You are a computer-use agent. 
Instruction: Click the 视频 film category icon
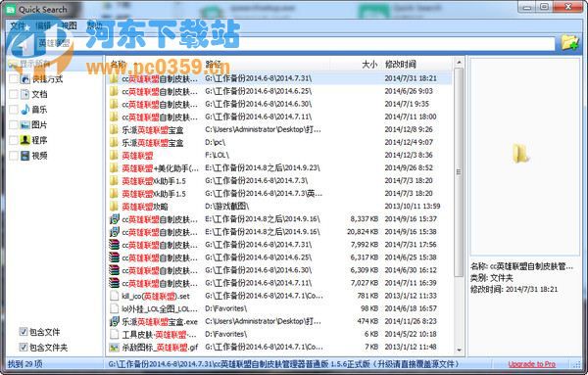pos(25,156)
